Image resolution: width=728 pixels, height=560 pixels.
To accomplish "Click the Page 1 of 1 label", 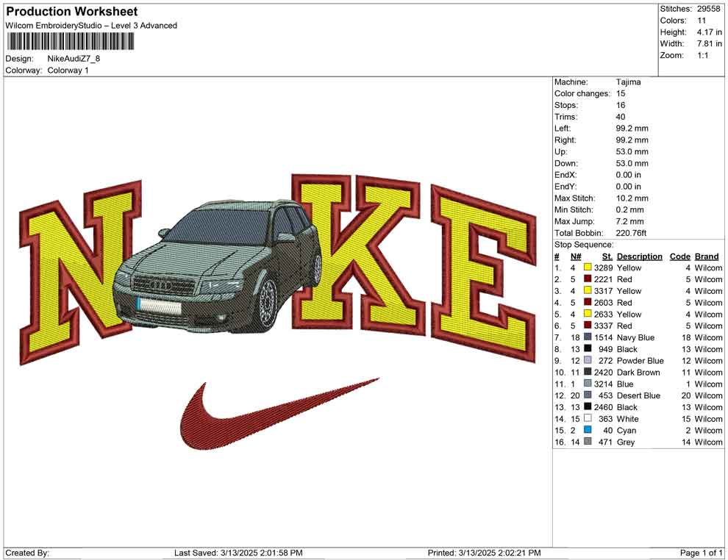I will click(700, 552).
